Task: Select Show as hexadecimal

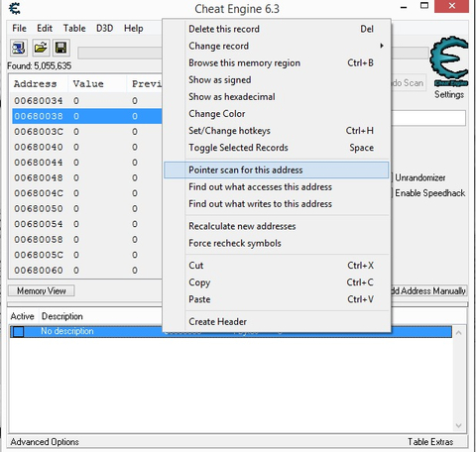Action: [x=277, y=97]
